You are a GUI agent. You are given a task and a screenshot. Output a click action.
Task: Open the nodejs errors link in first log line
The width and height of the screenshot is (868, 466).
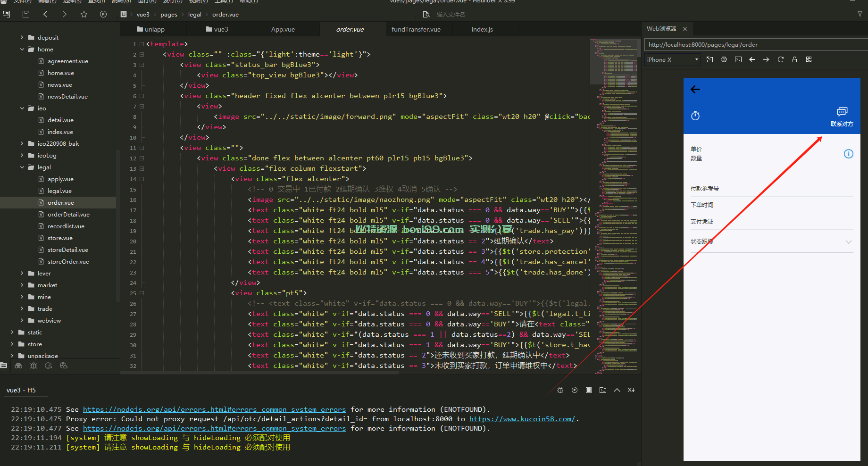pos(214,409)
